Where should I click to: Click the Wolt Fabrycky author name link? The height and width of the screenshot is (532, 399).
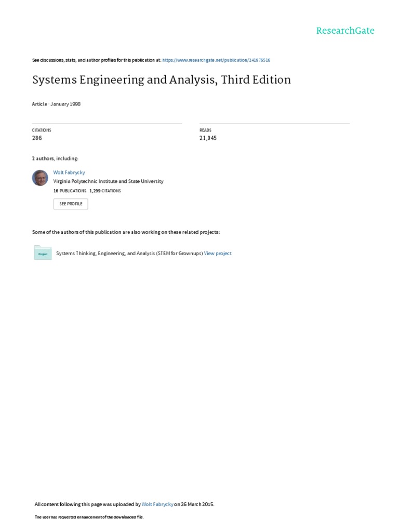69,172
